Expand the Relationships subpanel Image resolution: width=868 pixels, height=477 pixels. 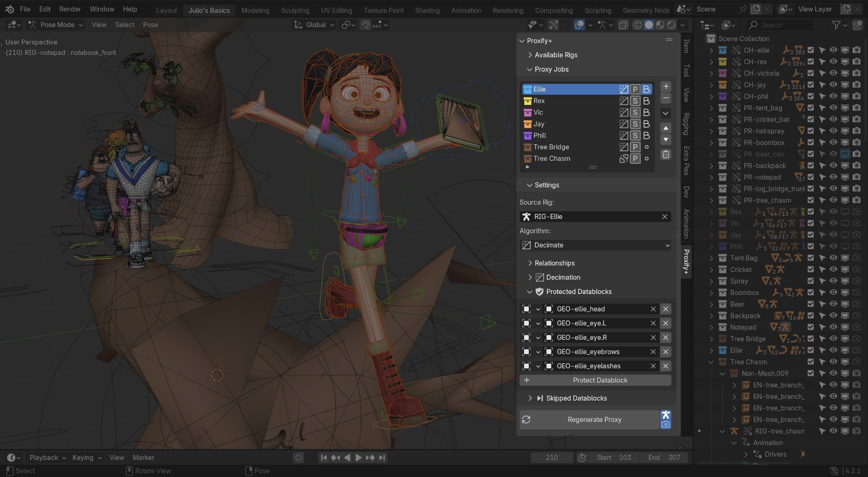pos(555,263)
